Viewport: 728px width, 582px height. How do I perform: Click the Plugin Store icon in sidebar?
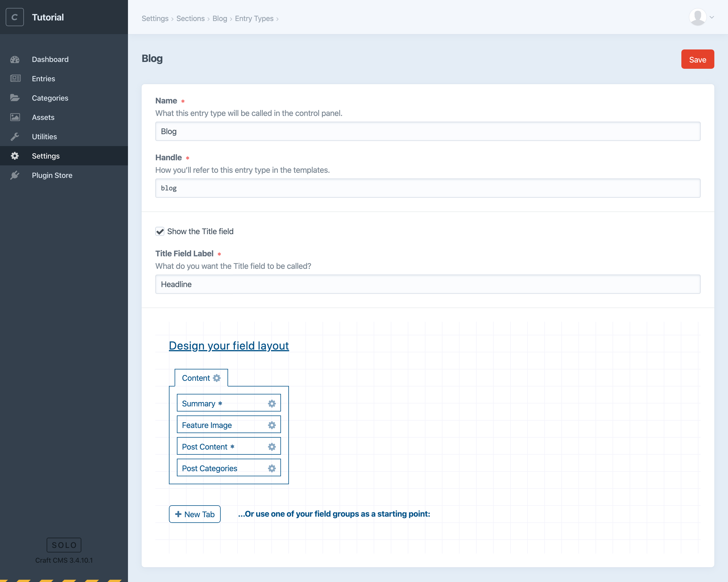[15, 175]
